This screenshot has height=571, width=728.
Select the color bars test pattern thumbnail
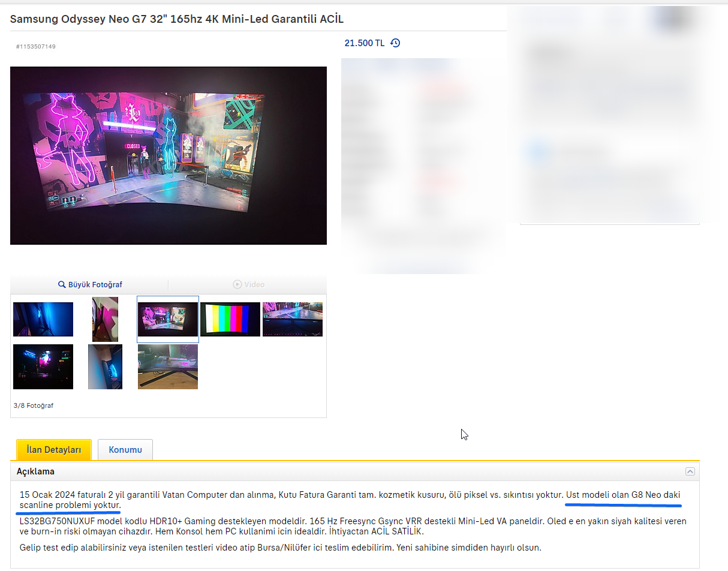pyautogui.click(x=230, y=319)
